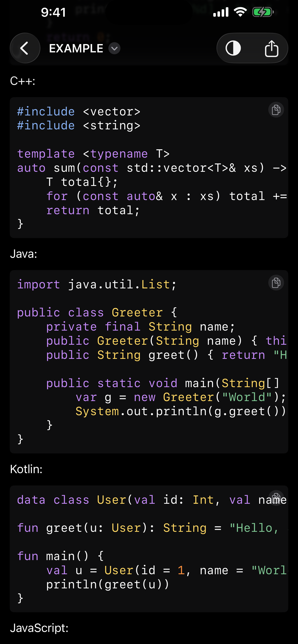The width and height of the screenshot is (298, 644).
Task: Tap the EXAMPLE document title
Action: [x=76, y=48]
